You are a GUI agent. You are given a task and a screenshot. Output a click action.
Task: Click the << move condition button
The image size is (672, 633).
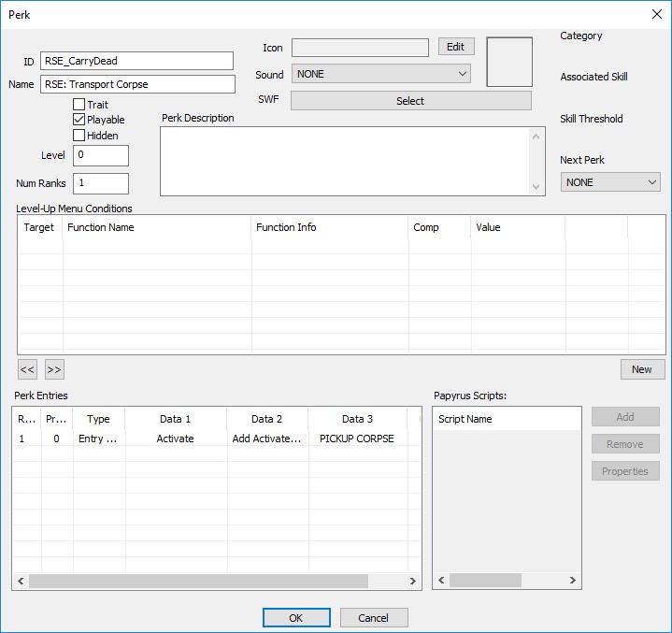27,369
